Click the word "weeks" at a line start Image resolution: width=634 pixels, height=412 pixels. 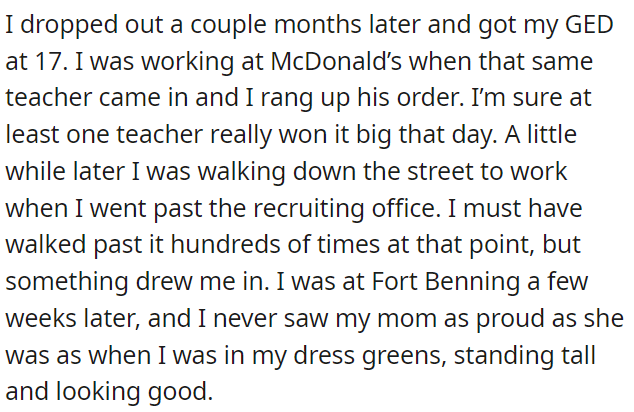tap(41, 318)
